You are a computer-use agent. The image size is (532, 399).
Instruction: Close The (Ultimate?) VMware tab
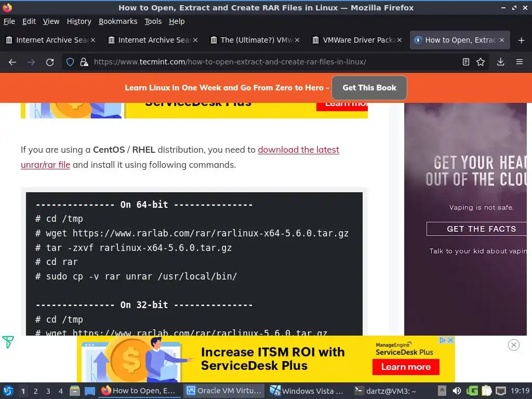[297, 40]
